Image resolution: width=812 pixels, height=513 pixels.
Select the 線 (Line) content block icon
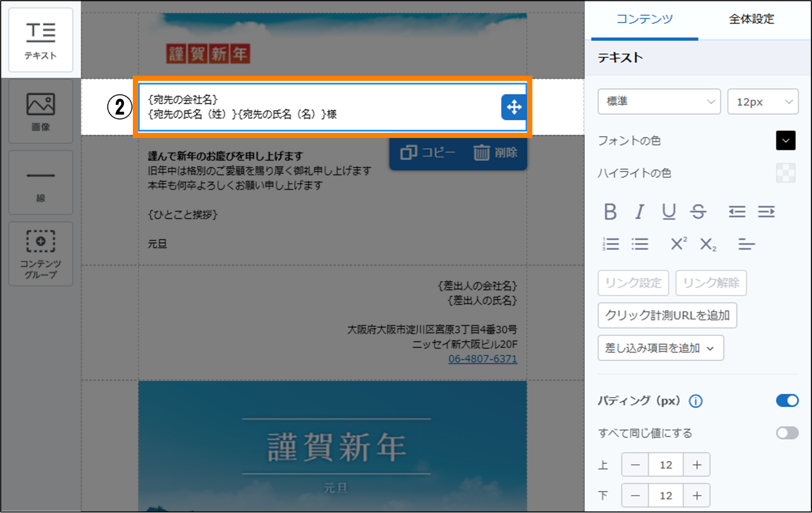tap(40, 183)
